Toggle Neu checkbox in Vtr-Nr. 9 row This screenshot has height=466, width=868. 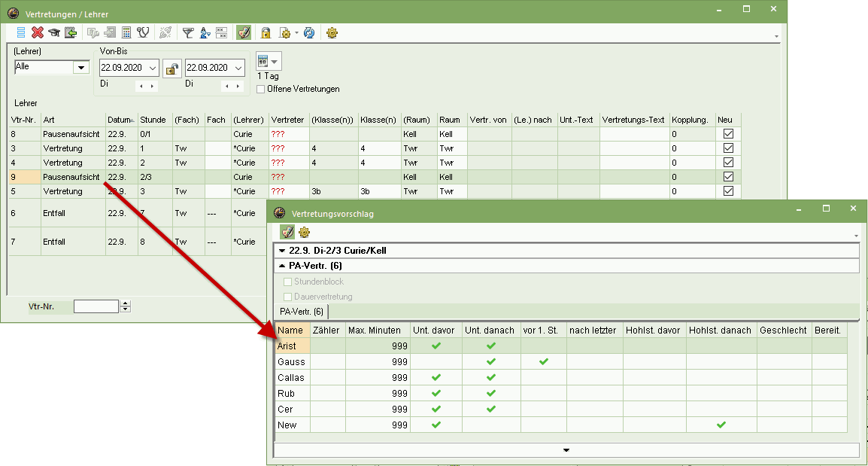coord(728,177)
